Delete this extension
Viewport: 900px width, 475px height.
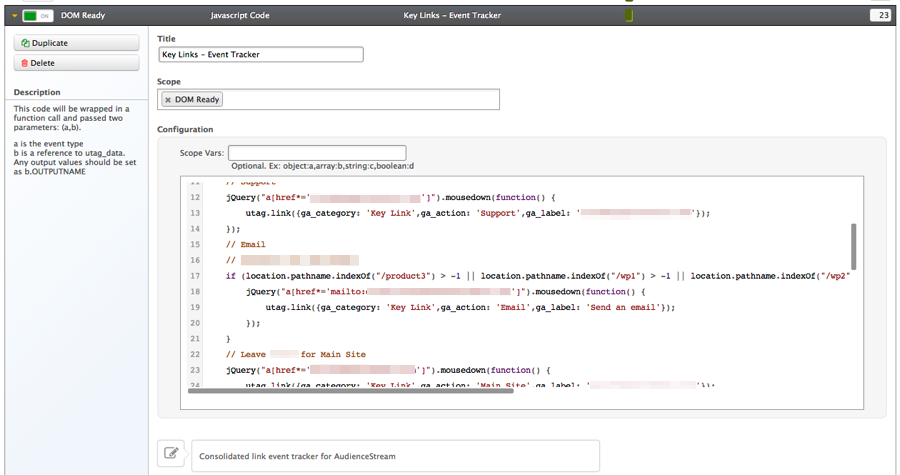click(x=76, y=63)
